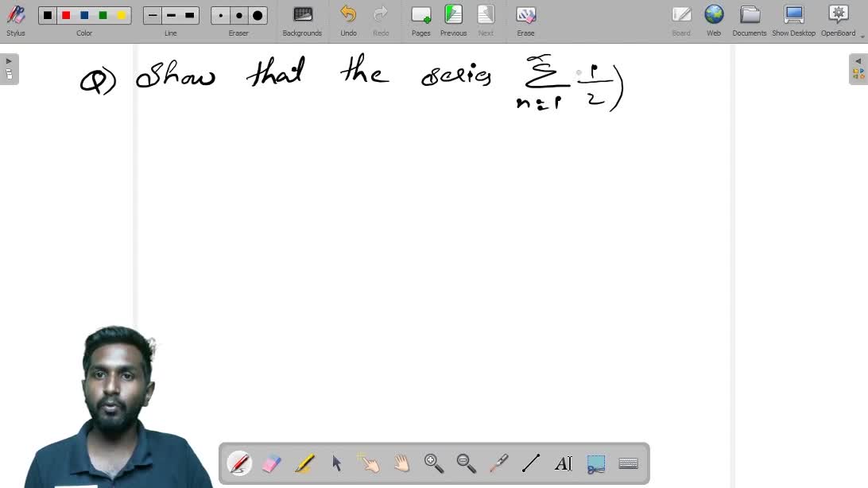This screenshot has width=868, height=488.
Task: Choose the Capture region tool
Action: 596,463
